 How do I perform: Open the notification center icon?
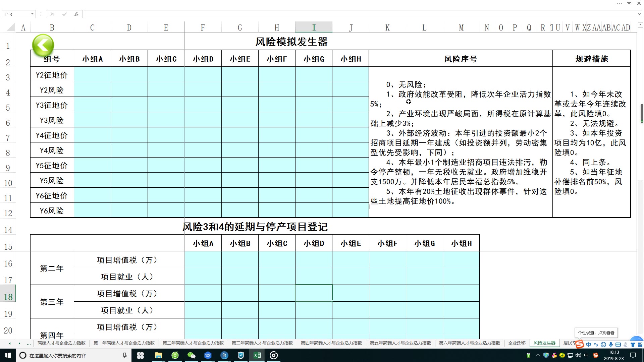click(633, 355)
